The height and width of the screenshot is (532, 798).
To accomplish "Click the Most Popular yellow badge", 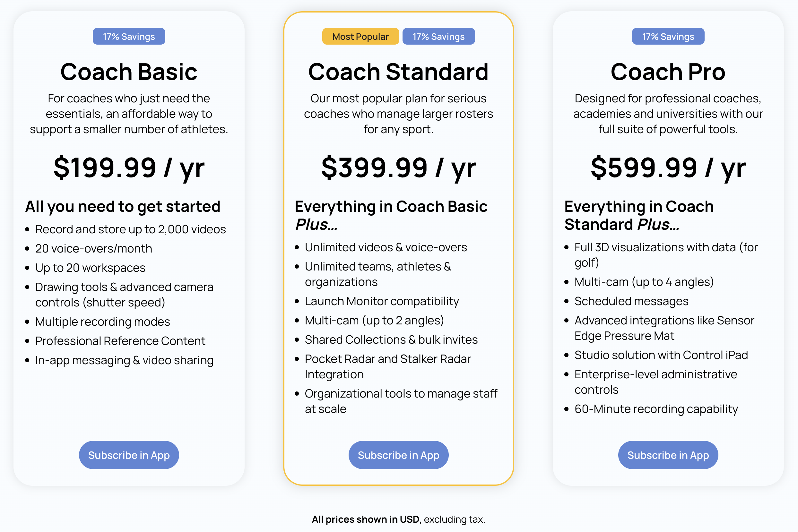I will pos(360,36).
